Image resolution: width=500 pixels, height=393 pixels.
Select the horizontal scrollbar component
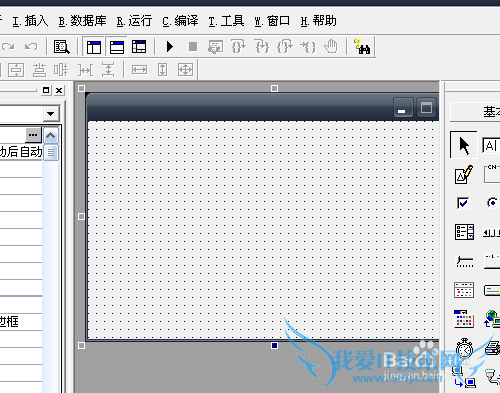491,232
